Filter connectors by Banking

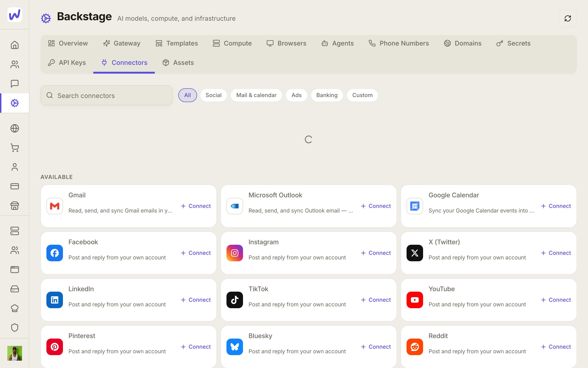[327, 95]
